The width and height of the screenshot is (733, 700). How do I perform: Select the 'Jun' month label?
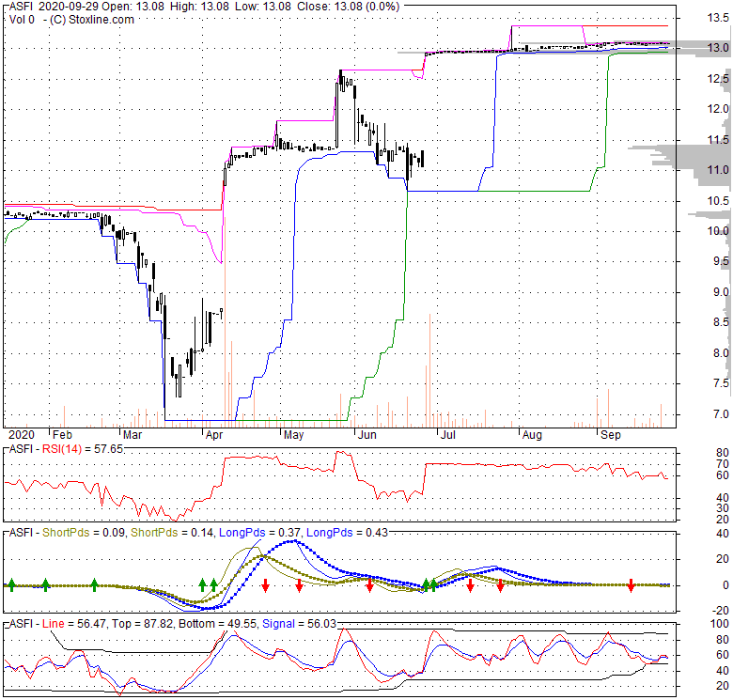point(366,435)
